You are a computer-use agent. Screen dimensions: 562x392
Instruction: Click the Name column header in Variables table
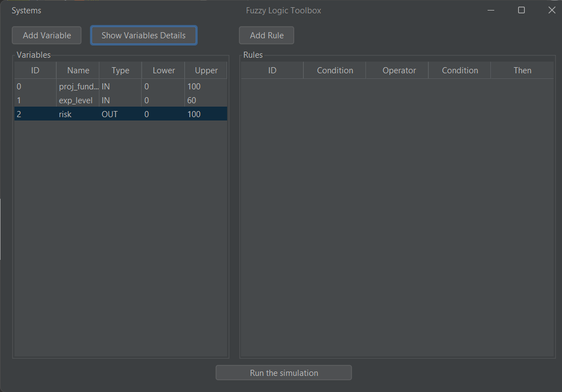pos(77,70)
